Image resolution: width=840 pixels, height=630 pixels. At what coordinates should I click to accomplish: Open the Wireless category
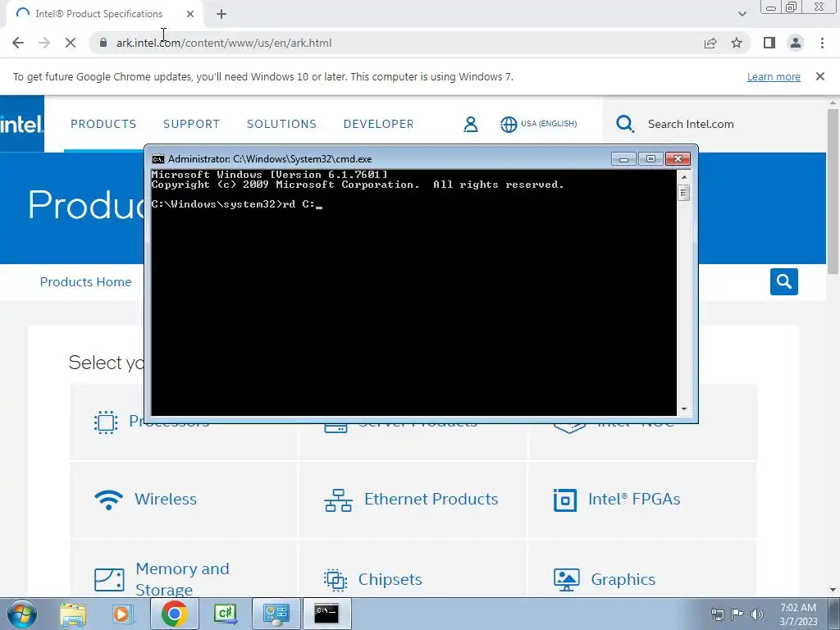[x=166, y=499]
